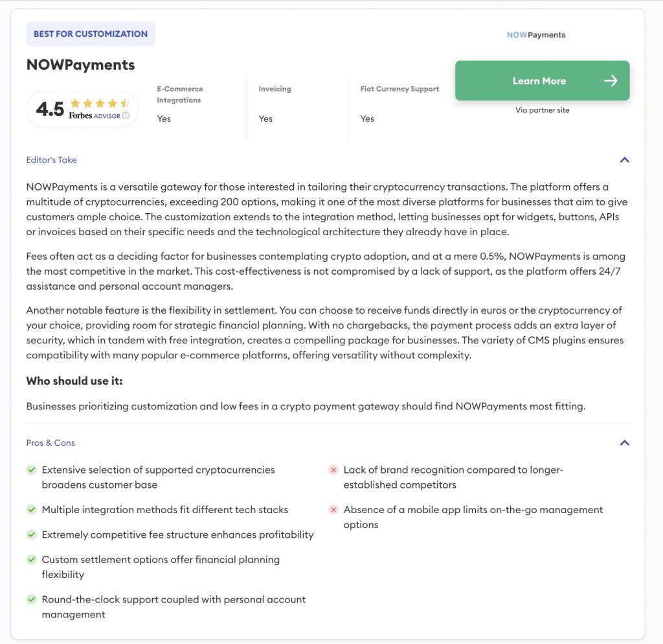Click Round-the-clock support pro text
The image size is (663, 644).
pos(174,607)
